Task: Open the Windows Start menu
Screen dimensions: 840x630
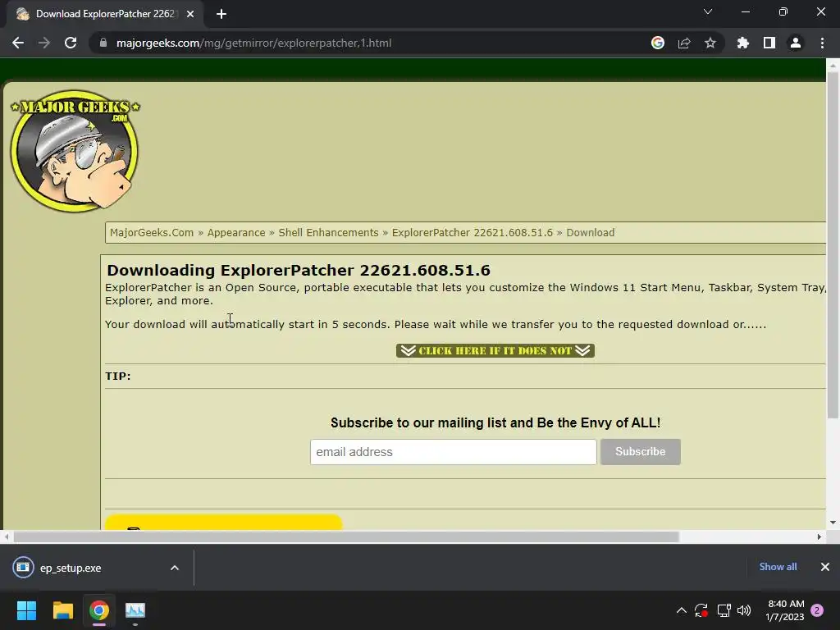Action: coord(26,610)
